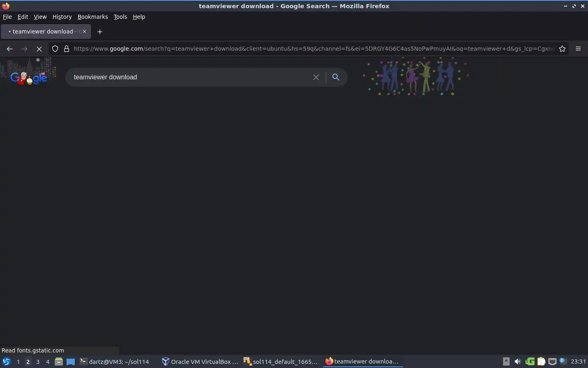Screen dimensions: 588x368
Task: Click the magnifier search icon
Action: (x=336, y=77)
